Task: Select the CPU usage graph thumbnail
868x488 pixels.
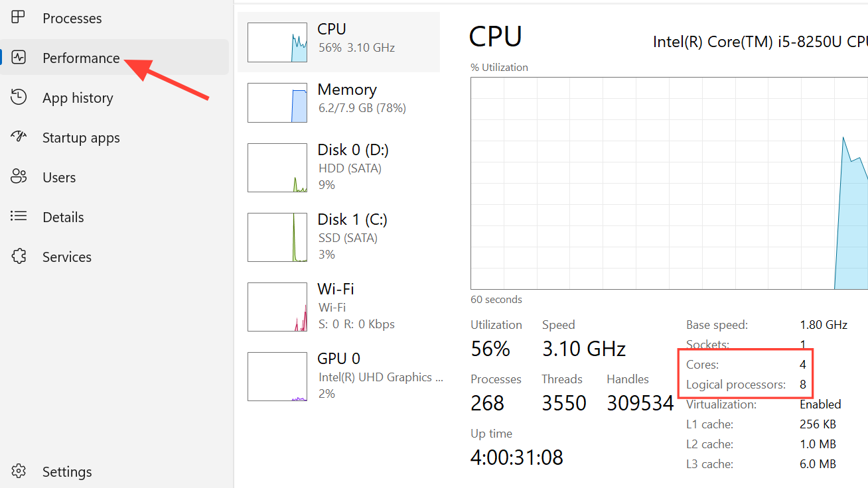Action: tap(277, 42)
